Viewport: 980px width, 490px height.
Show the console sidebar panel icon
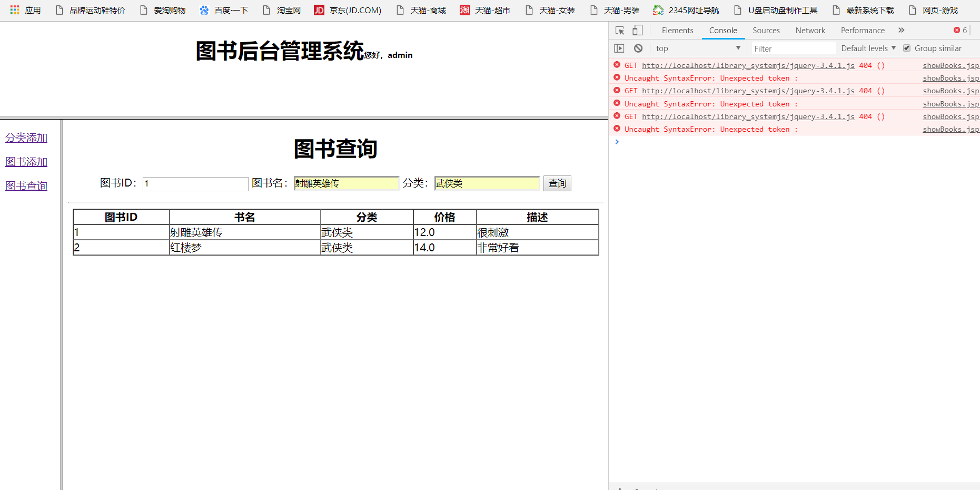[619, 48]
